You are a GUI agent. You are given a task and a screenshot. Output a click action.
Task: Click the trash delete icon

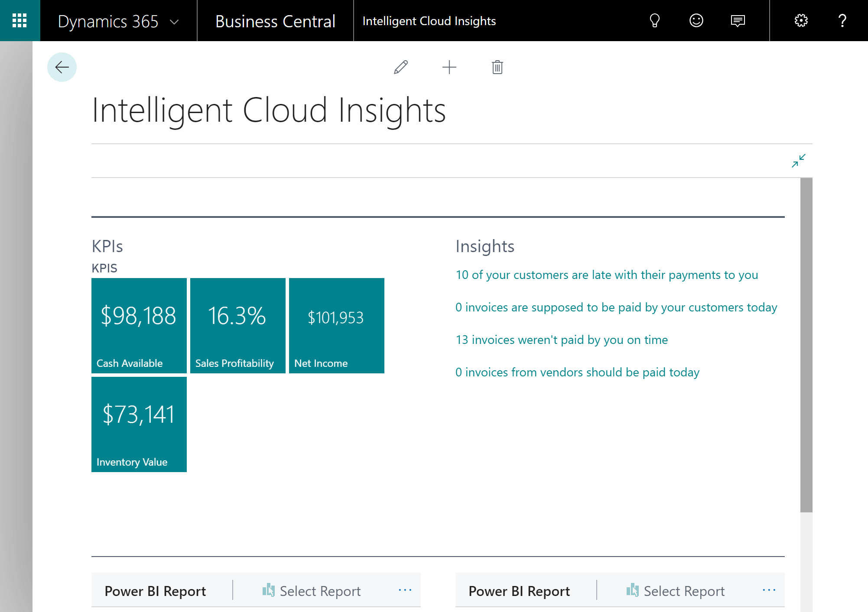497,67
